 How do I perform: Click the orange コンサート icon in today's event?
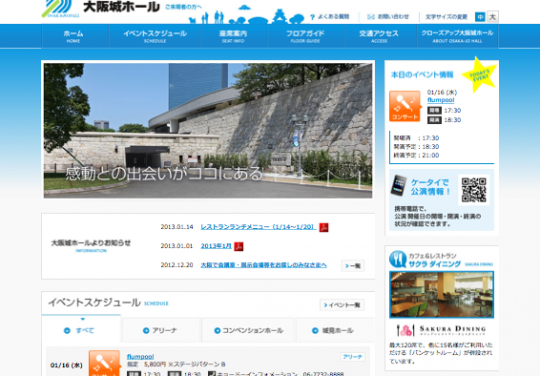(x=405, y=106)
